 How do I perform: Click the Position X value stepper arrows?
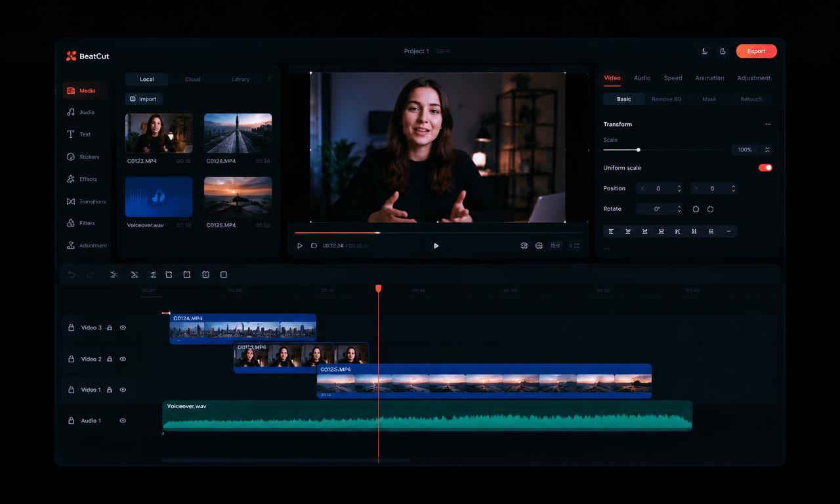(679, 188)
